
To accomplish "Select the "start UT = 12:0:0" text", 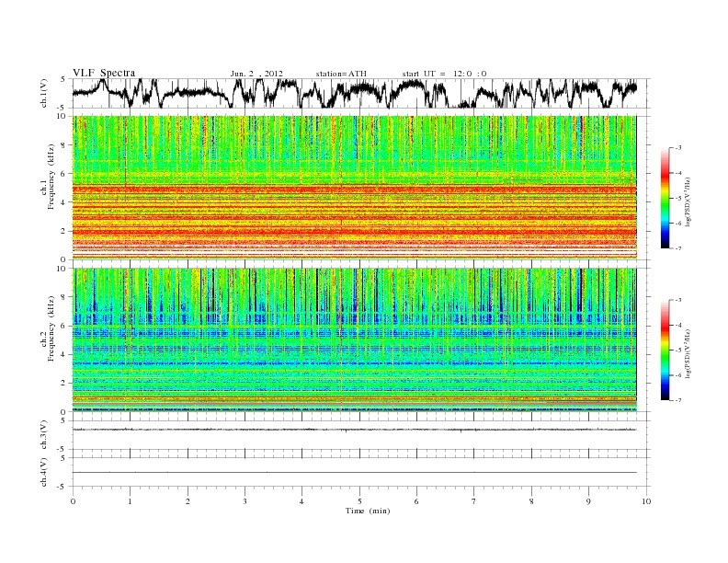I will (x=444, y=74).
